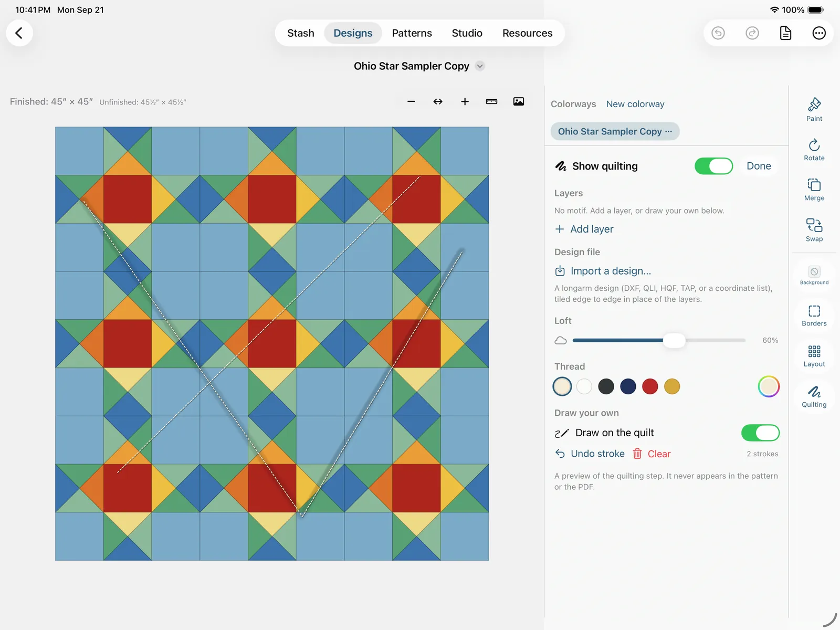The width and height of the screenshot is (840, 630).
Task: Click the redo icon in the top bar
Action: tap(752, 33)
